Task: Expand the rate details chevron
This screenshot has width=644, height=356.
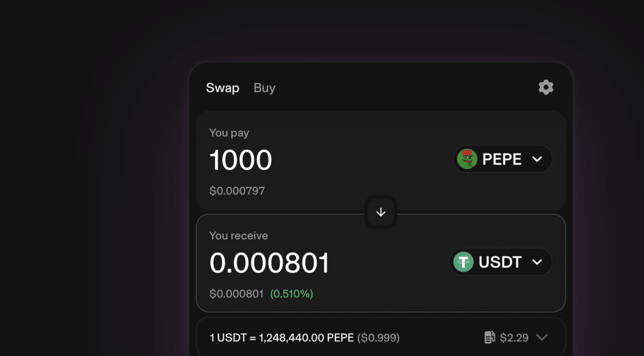Action: click(542, 337)
